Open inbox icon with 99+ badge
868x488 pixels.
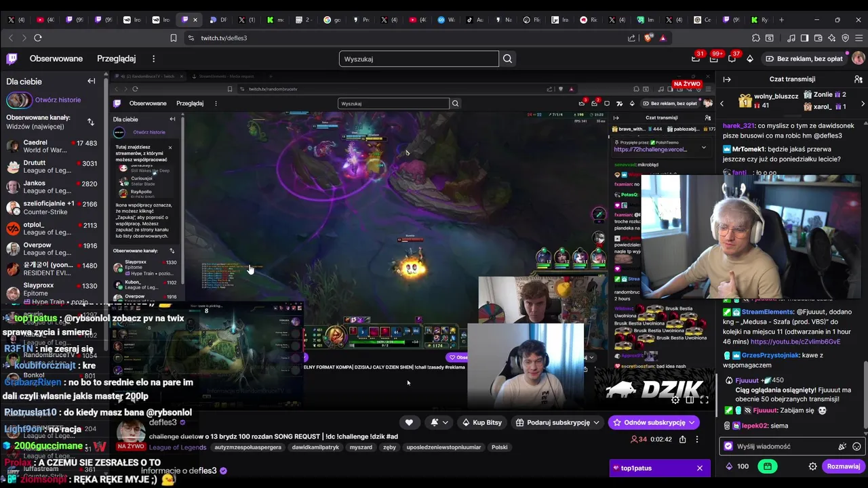pos(713,59)
